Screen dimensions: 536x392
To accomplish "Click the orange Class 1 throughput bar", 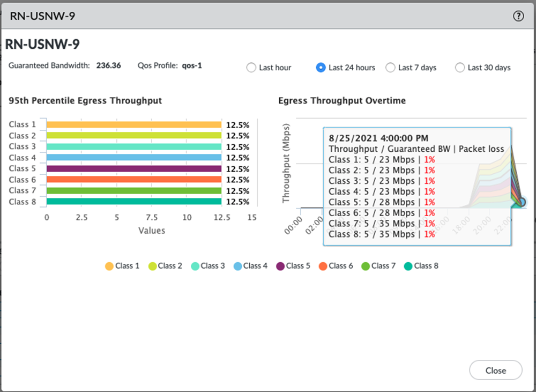I will click(x=134, y=124).
